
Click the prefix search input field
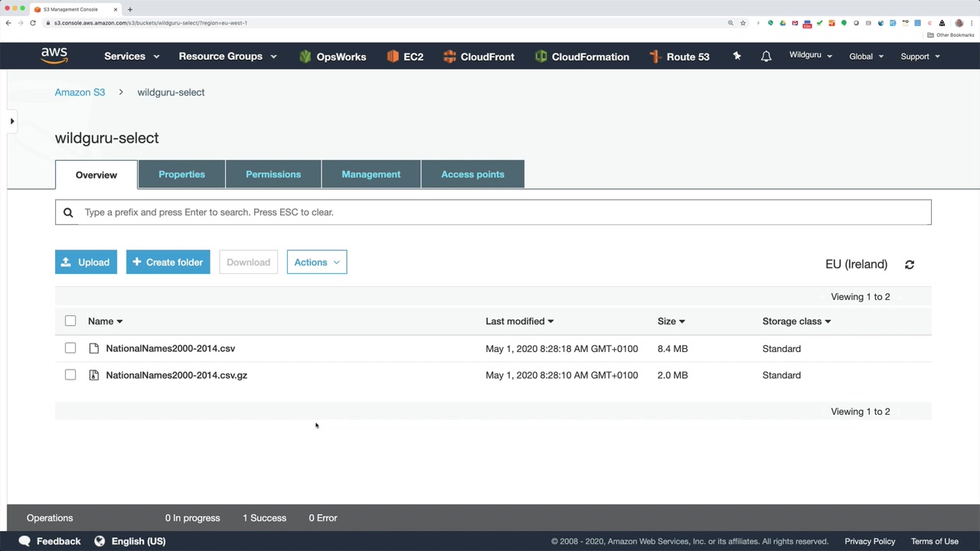coord(493,213)
